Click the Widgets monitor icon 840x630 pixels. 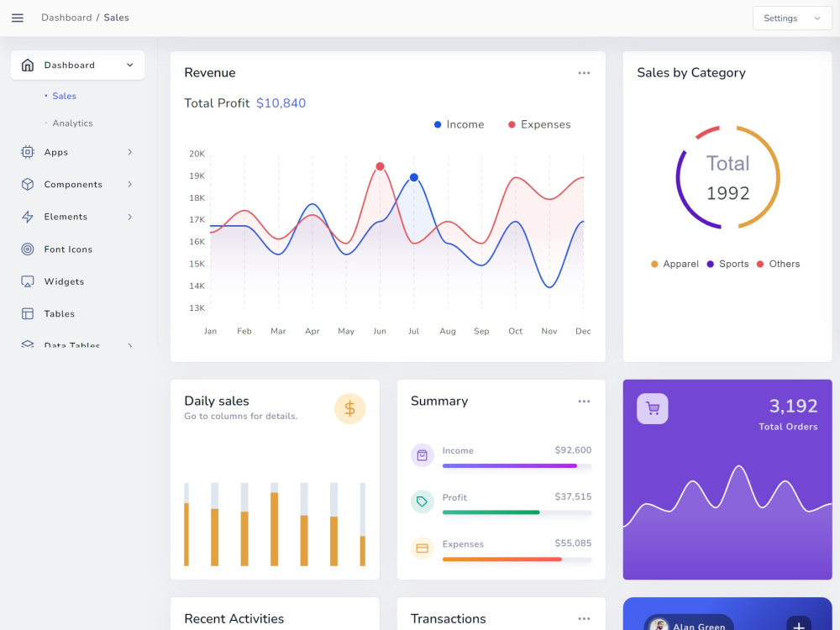tap(28, 281)
